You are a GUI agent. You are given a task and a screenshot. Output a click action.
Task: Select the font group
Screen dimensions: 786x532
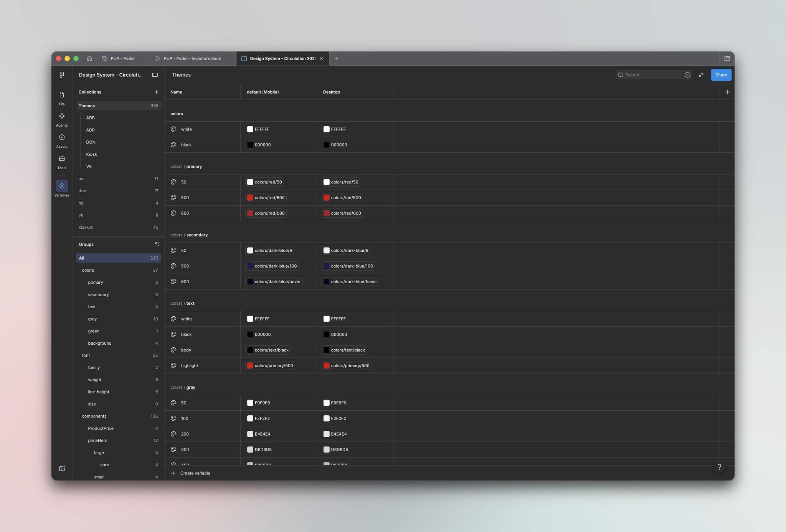click(x=119, y=355)
